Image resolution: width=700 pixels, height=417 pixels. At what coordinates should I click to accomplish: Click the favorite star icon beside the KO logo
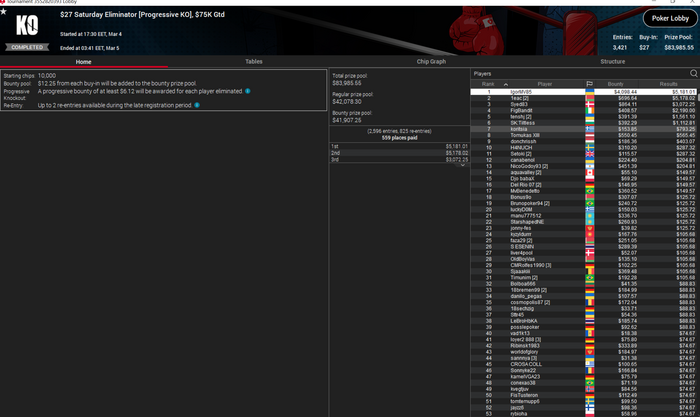[4, 11]
